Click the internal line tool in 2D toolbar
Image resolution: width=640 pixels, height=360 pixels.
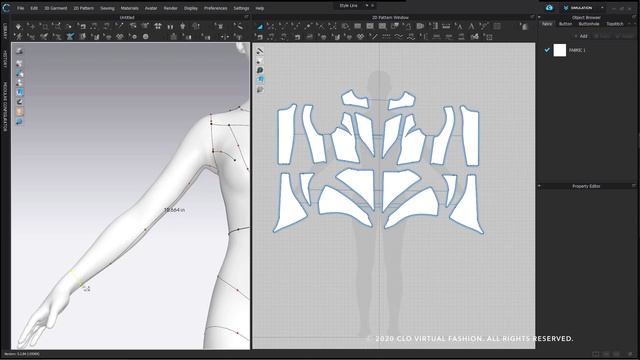coord(373,37)
